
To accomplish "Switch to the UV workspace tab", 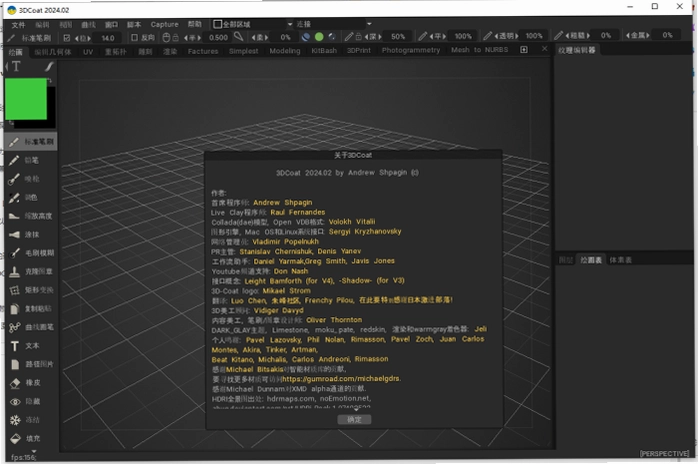I will click(x=88, y=52).
